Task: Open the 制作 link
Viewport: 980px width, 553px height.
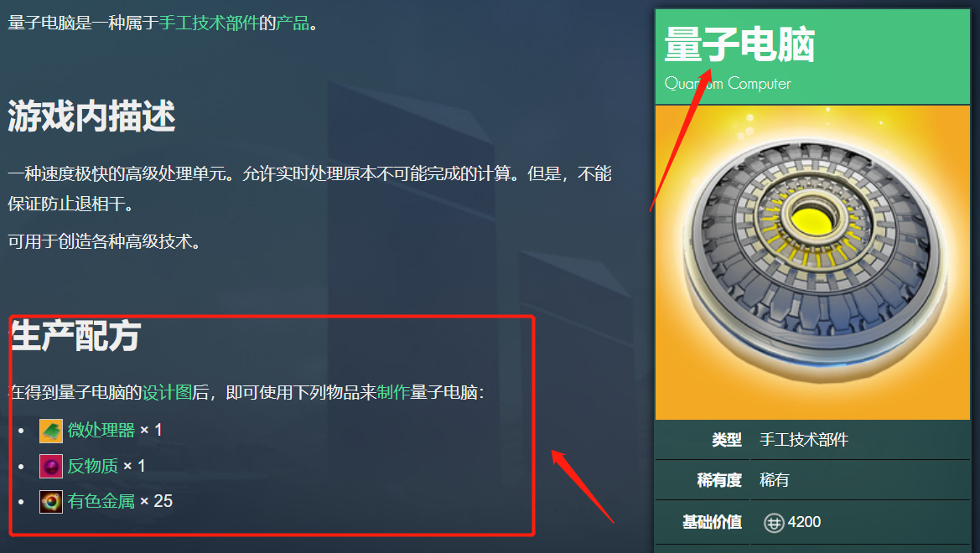Action: pos(393,392)
